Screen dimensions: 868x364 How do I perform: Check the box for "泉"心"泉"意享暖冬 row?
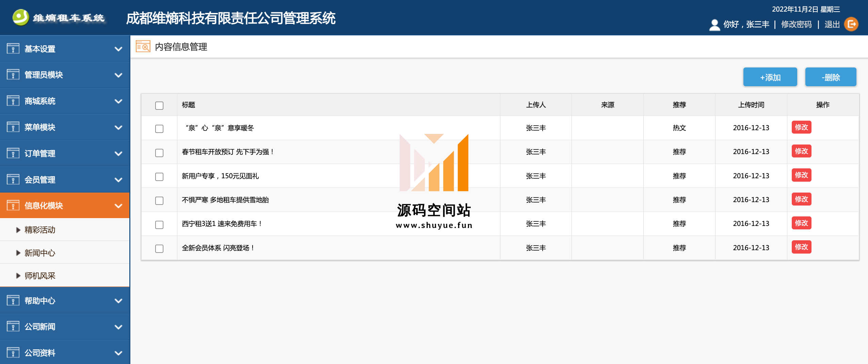[x=159, y=128]
